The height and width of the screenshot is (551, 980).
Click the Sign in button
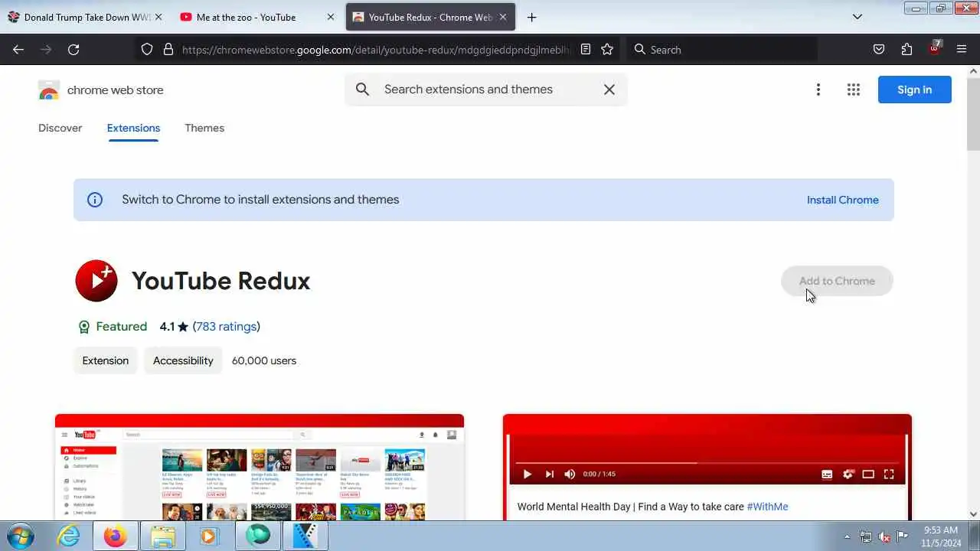coord(915,90)
